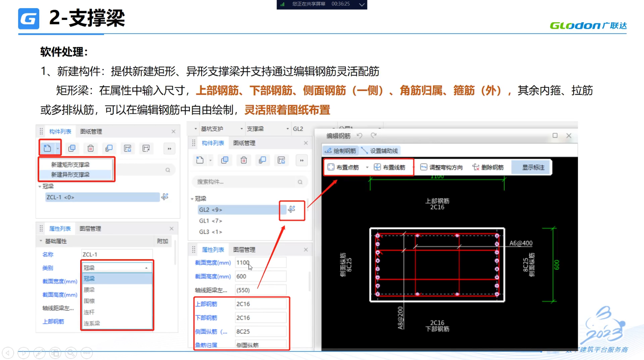
Task: Select the 调整弯钩方向 tool
Action: coord(442,167)
